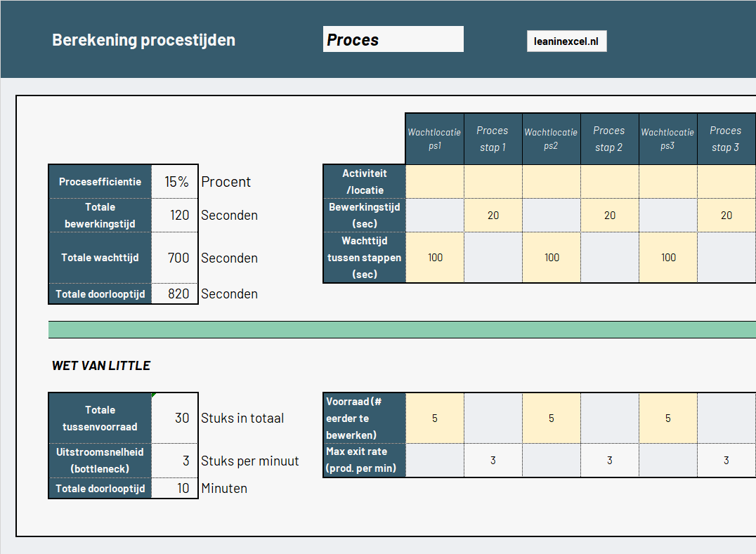Click the Totale bewerkingstijd cell showing 120
This screenshot has width=756, height=554.
coord(175,215)
